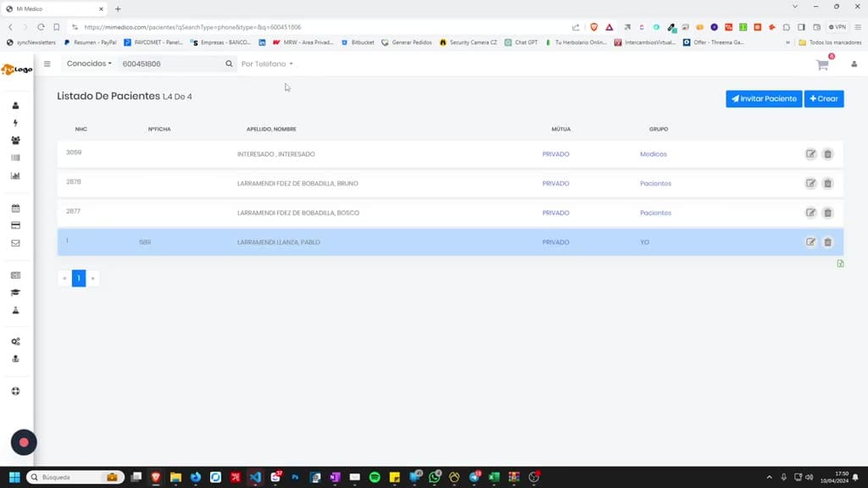Screen dimensions: 868x488
Task: Open PRIVADO link in the INTERESADO row
Action: coord(556,154)
